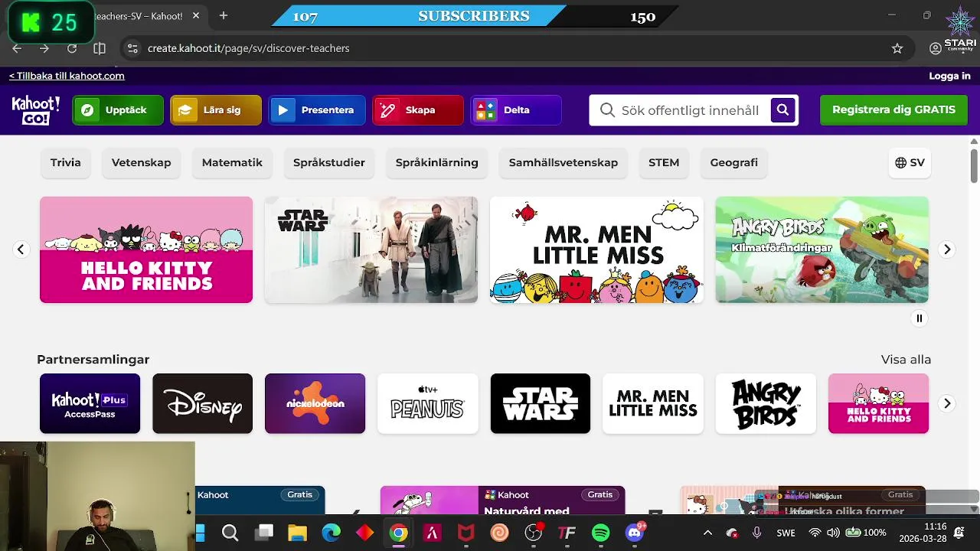This screenshot has height=551, width=980.
Task: Open Microsoft Edge from the taskbar
Action: (331, 533)
